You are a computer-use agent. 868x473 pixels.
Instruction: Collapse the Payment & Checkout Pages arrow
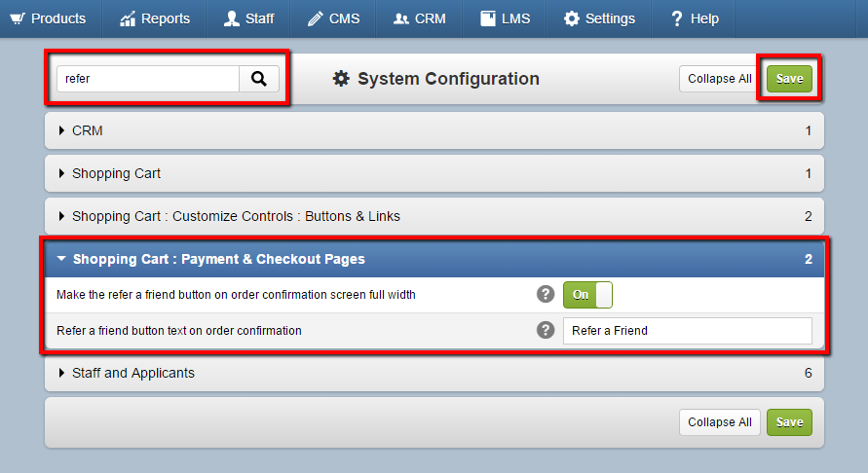(x=61, y=258)
